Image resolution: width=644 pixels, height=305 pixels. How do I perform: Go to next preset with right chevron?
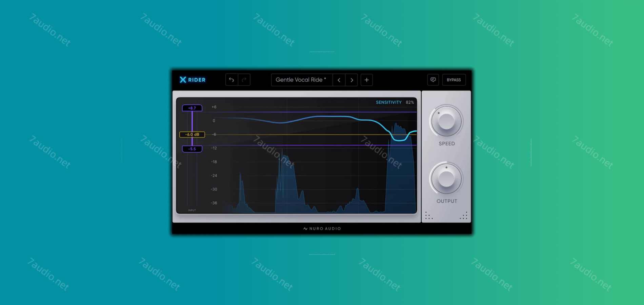351,80
